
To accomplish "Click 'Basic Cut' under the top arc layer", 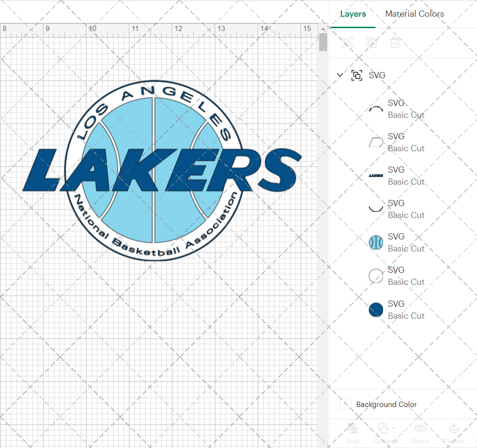I will 406,115.
